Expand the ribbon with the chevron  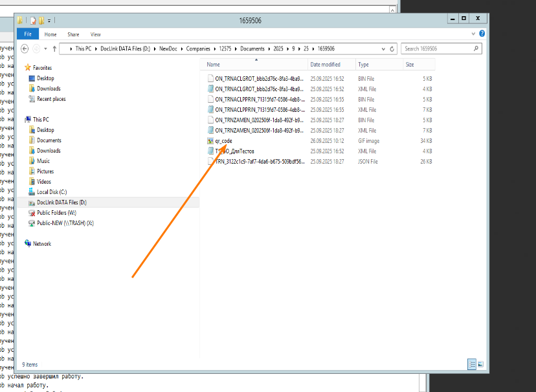pos(473,34)
